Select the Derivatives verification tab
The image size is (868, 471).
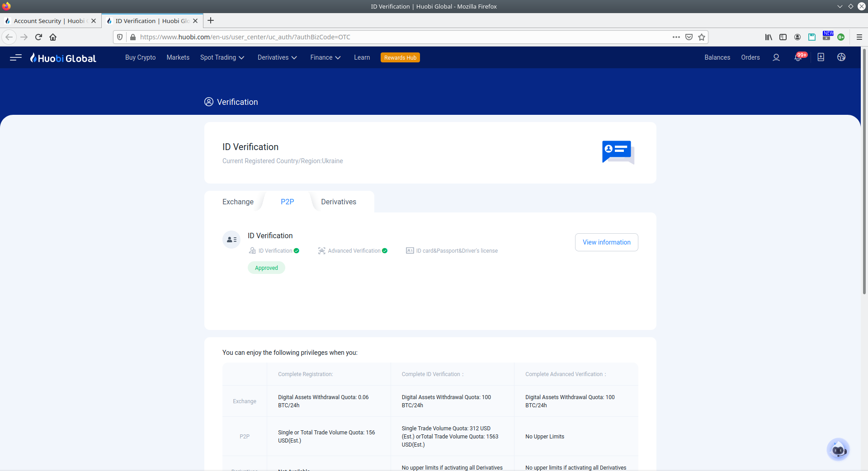pos(339,202)
